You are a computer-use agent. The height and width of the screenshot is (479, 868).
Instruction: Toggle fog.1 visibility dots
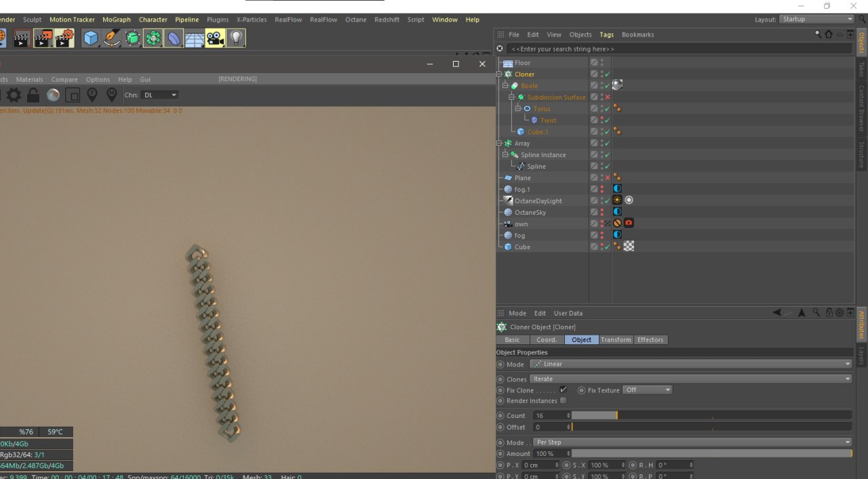[x=601, y=189]
